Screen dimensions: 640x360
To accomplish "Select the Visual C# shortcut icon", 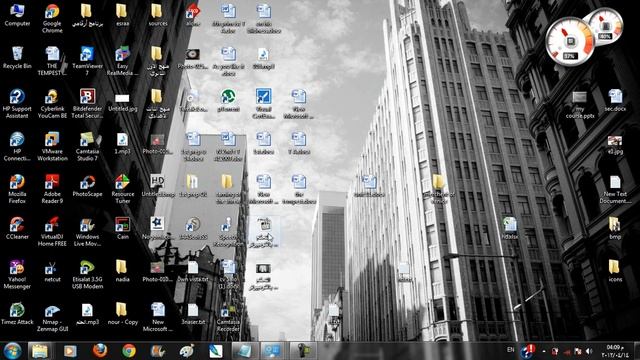I will pyautogui.click(x=263, y=104).
